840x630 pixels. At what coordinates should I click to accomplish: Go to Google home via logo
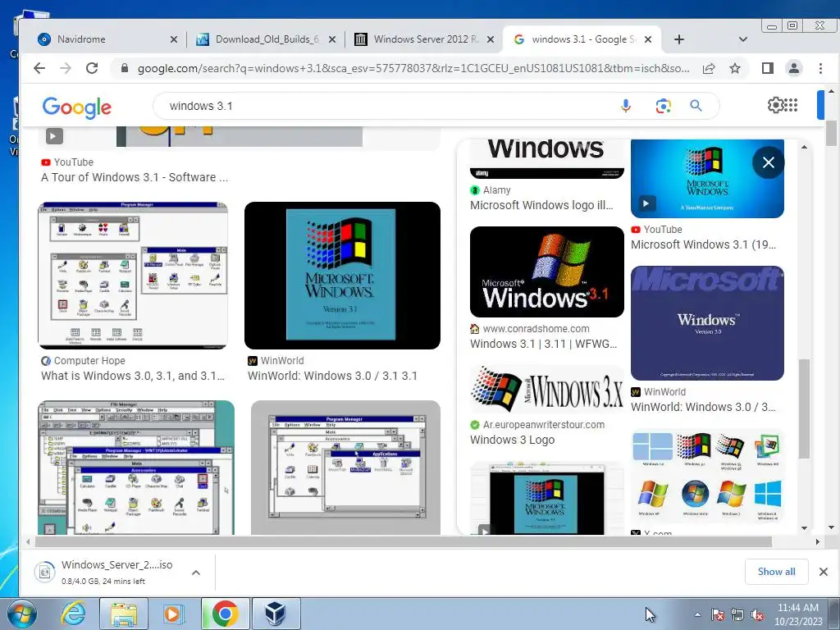[77, 107]
